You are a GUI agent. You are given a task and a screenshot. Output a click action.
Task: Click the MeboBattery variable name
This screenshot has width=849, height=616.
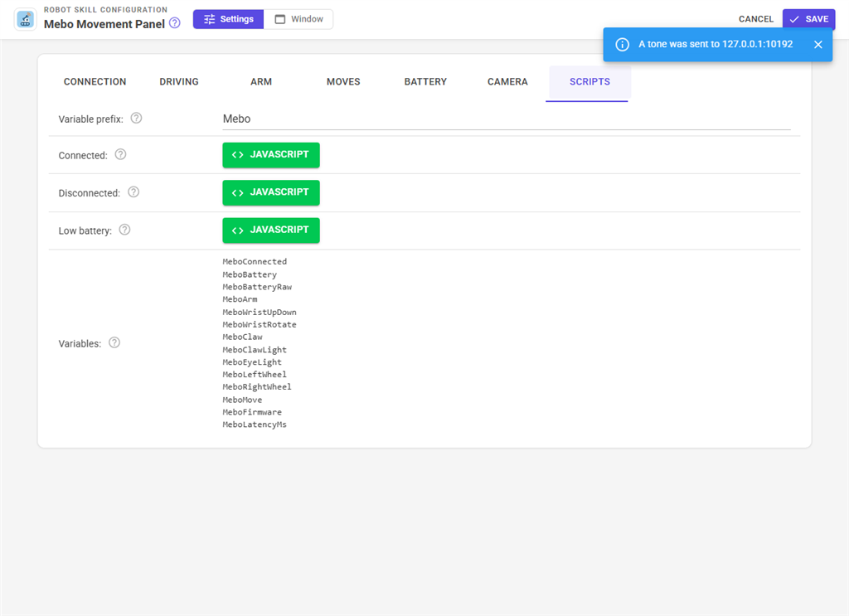pyautogui.click(x=250, y=274)
